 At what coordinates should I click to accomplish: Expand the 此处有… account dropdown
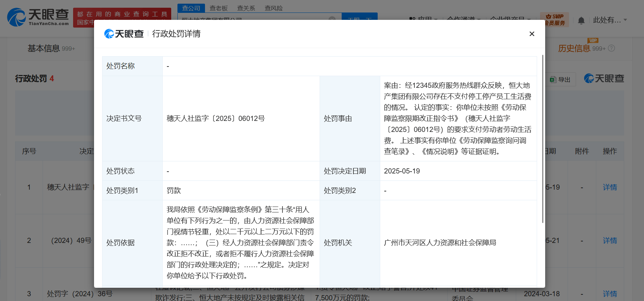[610, 20]
